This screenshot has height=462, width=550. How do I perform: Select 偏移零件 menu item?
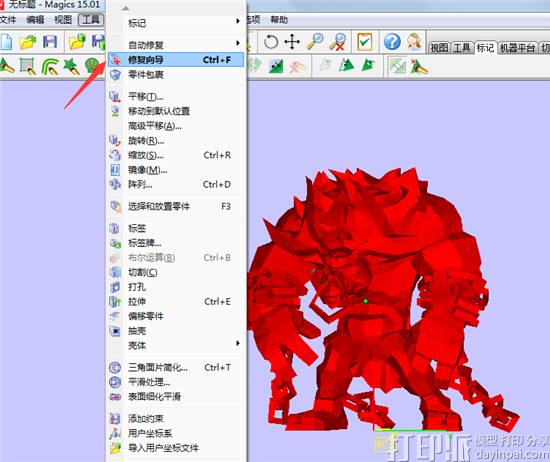[175, 316]
